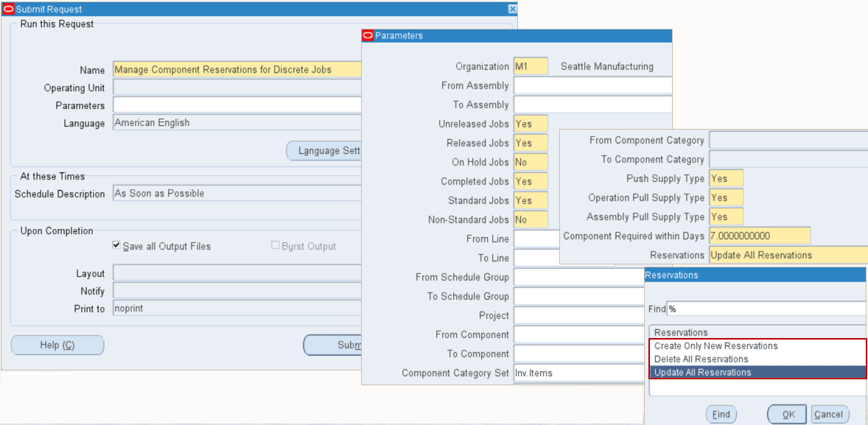
Task: Click the Language field showing American English
Action: click(x=237, y=123)
